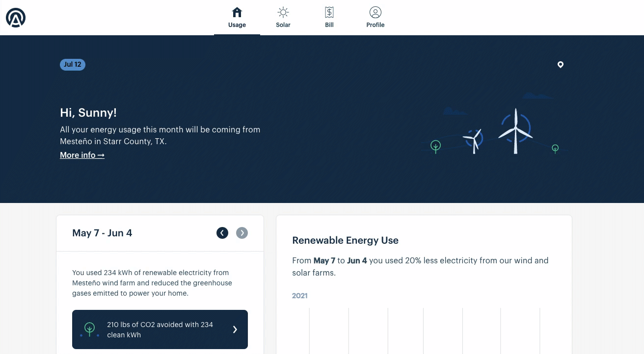Screen dimensions: 644x354
Task: Click the large wind turbine illustration
Action: click(x=515, y=131)
